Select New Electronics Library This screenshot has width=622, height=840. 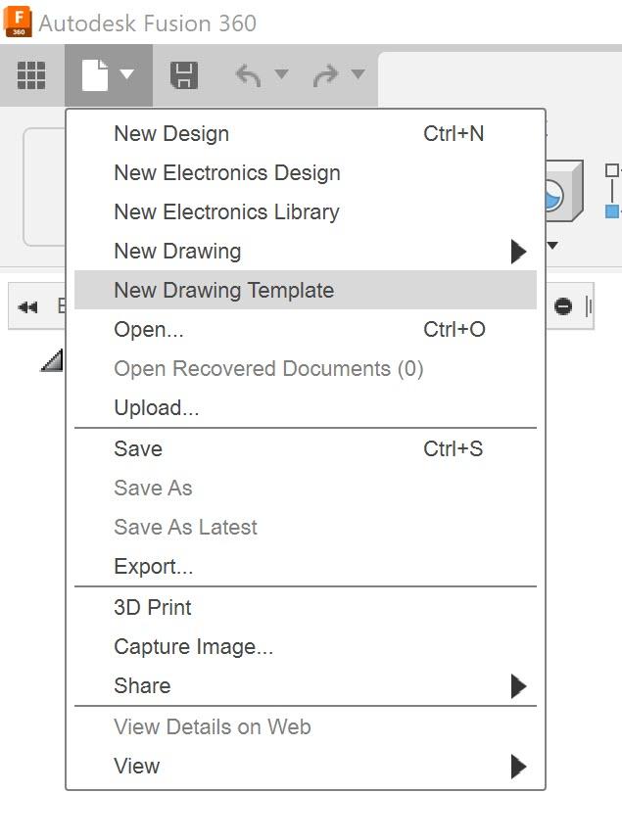tap(226, 212)
